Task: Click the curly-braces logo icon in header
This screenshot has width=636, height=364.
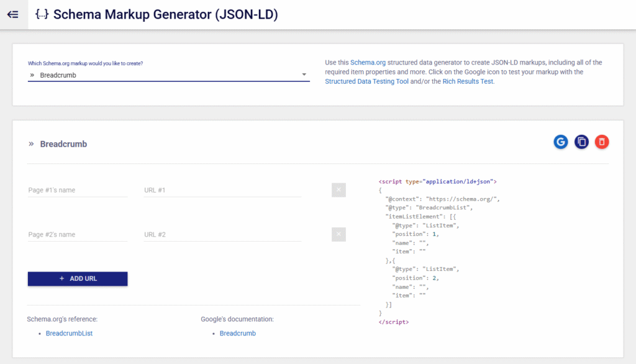Action: 42,14
